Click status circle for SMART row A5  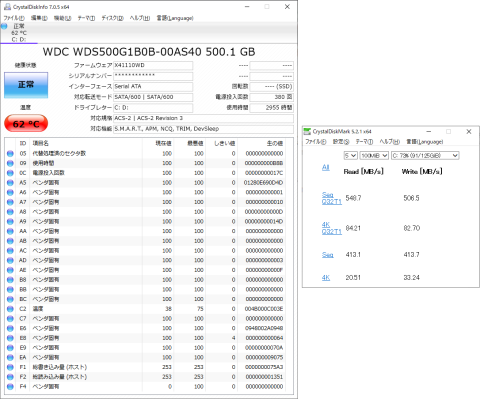point(10,183)
